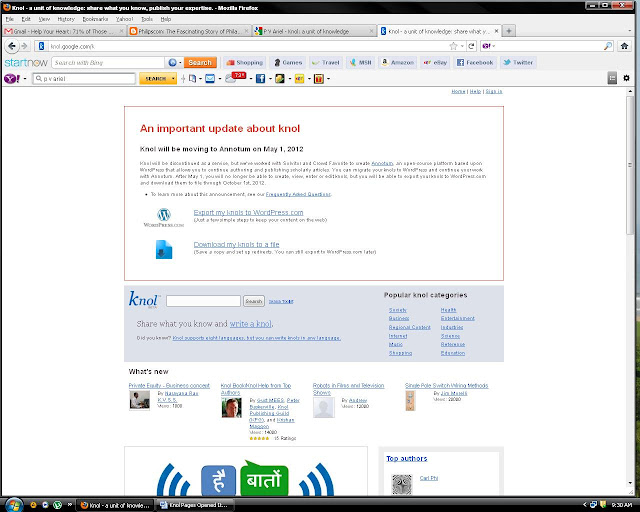Open the Shopping shortcut in startnow toolbar

(x=245, y=62)
